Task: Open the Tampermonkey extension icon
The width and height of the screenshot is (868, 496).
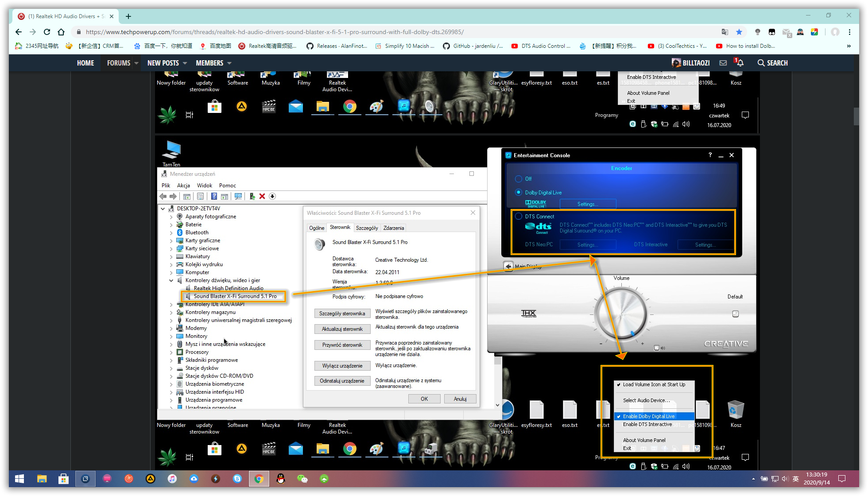Action: coord(772,32)
